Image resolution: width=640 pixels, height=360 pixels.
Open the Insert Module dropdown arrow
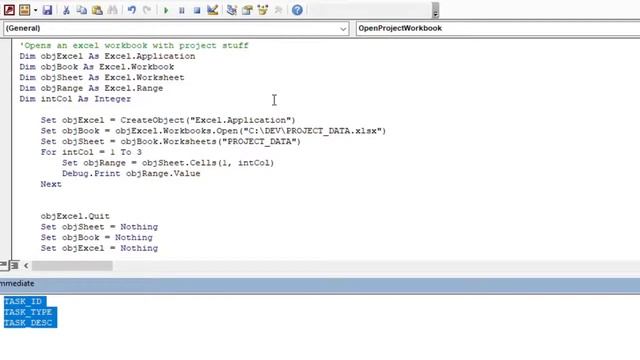[x=35, y=10]
